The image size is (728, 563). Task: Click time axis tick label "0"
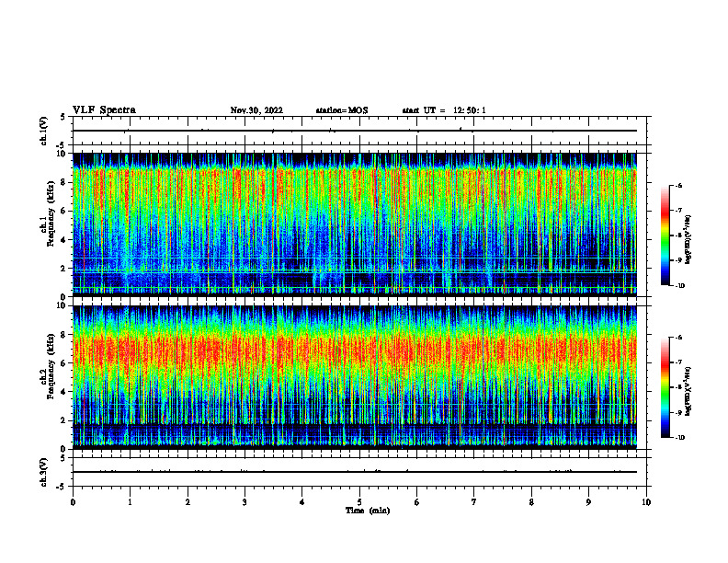pos(73,502)
